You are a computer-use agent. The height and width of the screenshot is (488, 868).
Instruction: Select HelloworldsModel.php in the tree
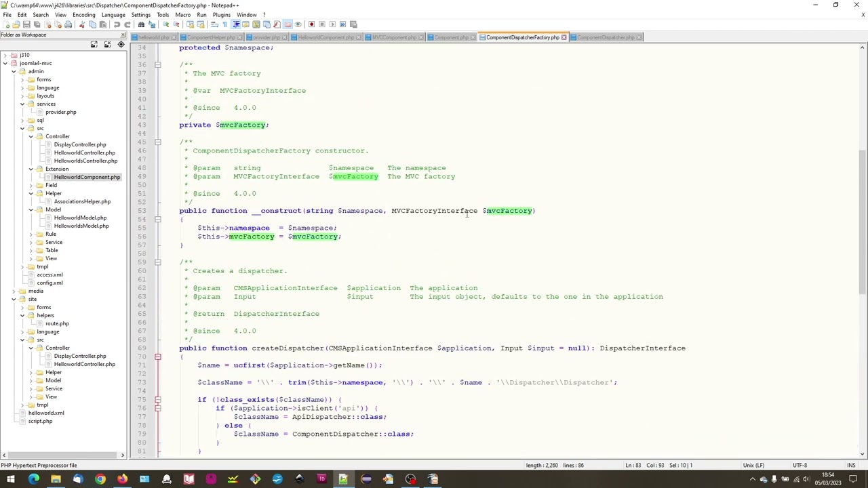81,226
